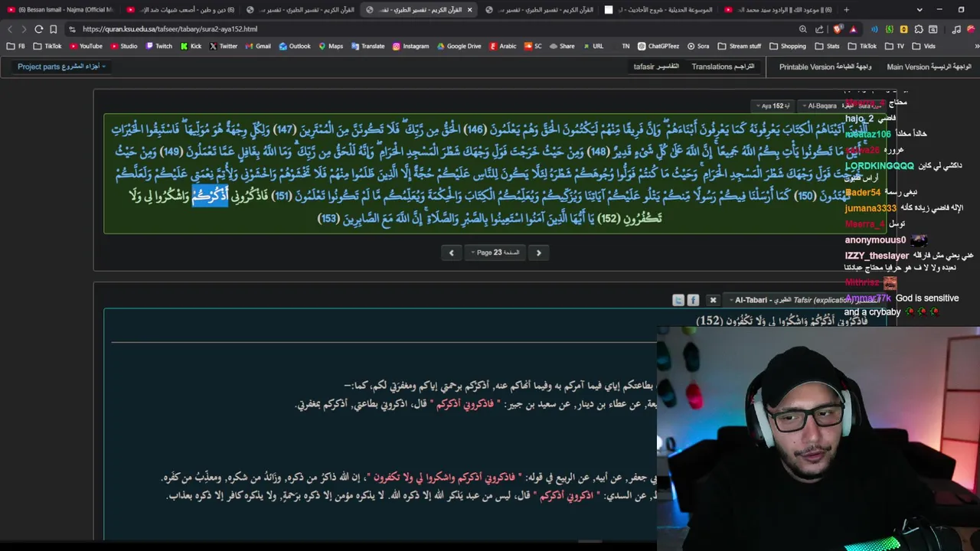The image size is (980, 551).
Task: Open the Twitter bookmark
Action: (x=223, y=46)
